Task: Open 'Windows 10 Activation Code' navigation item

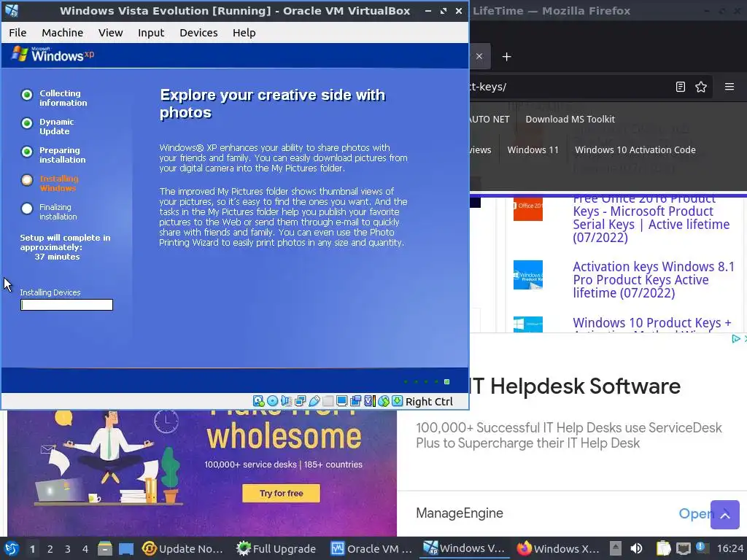Action: [635, 149]
